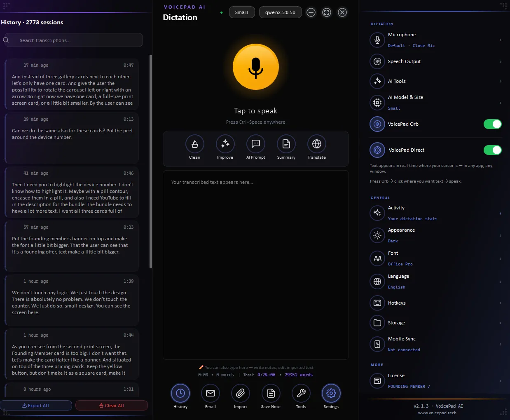The height and width of the screenshot is (420, 510).
Task: Click the Mobile Sync phone icon
Action: [377, 344]
